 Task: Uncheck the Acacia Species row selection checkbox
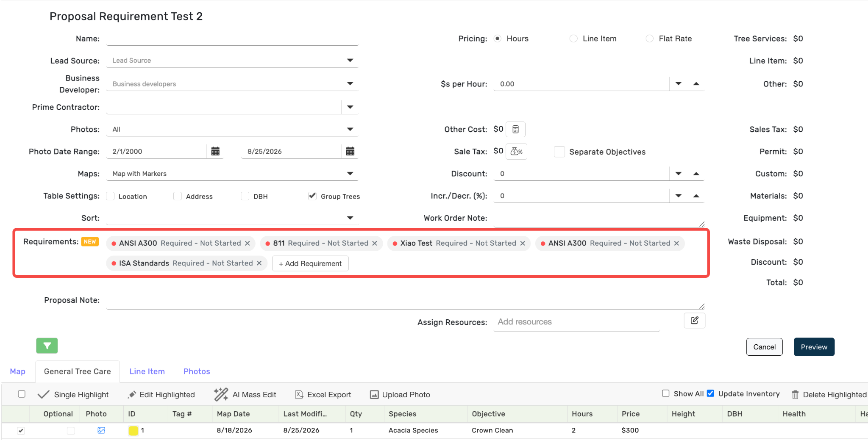point(21,431)
